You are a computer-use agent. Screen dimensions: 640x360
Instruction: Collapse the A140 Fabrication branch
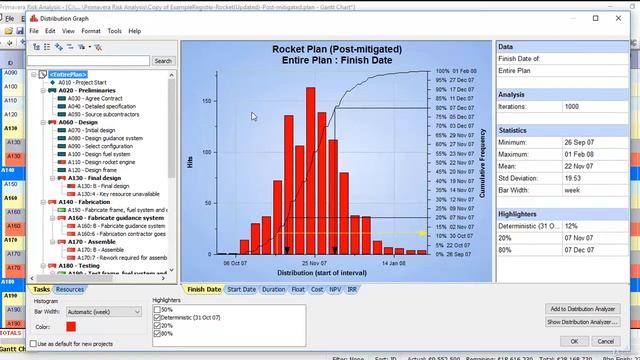coord(43,202)
